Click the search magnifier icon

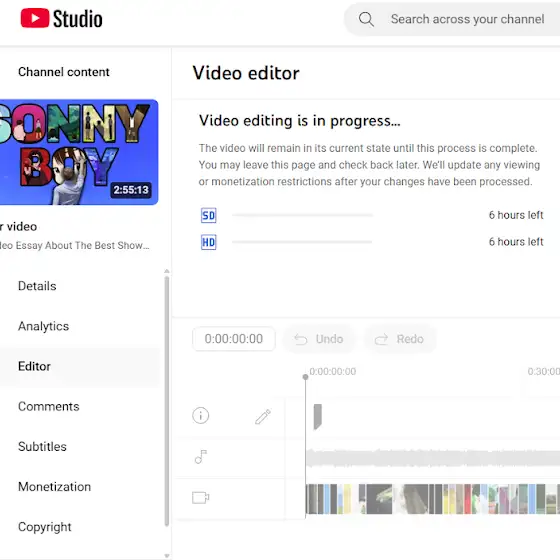click(x=366, y=19)
